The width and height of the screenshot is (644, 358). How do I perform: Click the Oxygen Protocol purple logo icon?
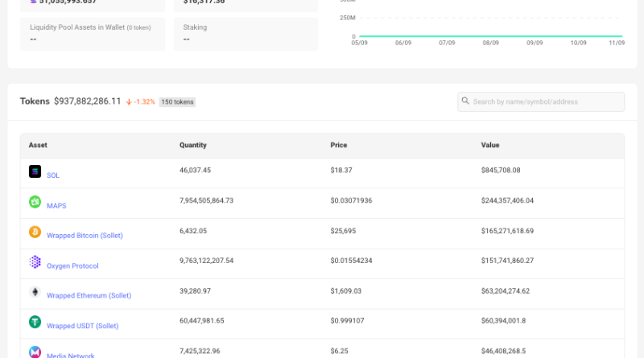coord(35,262)
